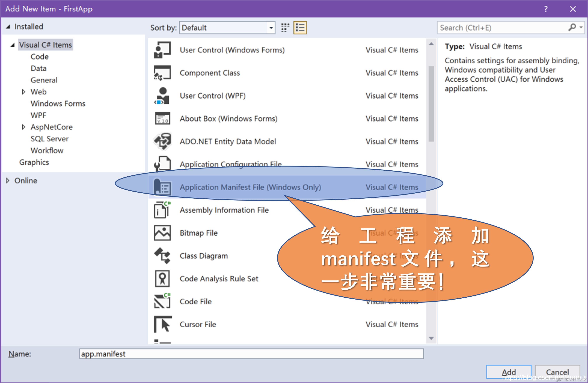The height and width of the screenshot is (383, 588).
Task: Click the Bitmap File icon
Action: coord(162,233)
